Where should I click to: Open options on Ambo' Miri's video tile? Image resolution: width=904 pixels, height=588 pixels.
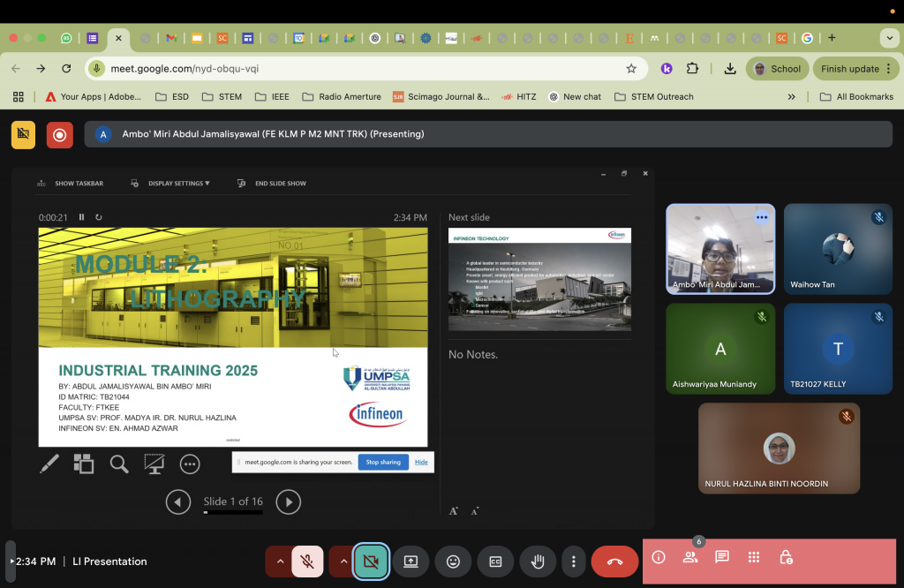(762, 217)
